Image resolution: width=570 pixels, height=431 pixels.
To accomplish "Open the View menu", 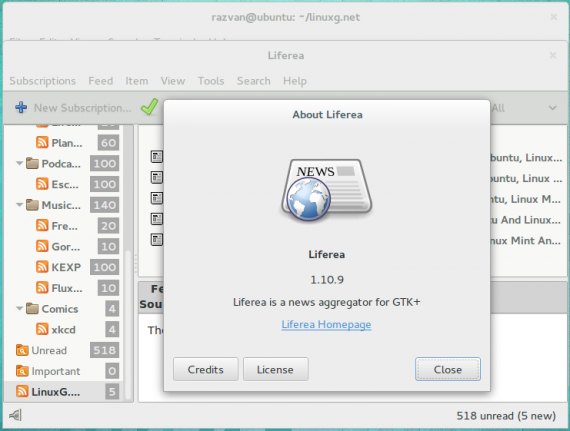I will (x=173, y=81).
